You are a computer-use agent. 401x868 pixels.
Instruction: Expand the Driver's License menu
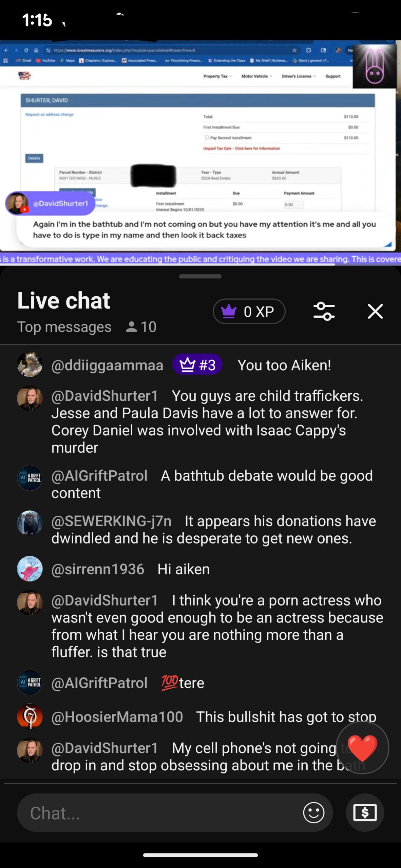(x=299, y=76)
